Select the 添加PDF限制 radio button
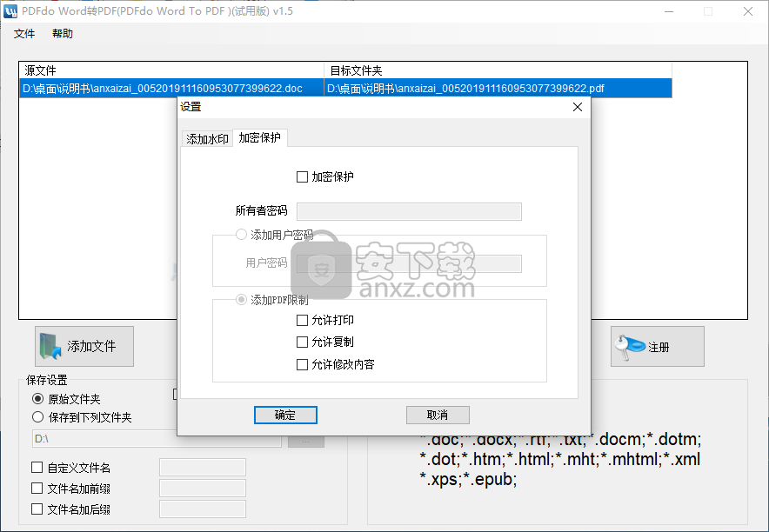 pyautogui.click(x=241, y=299)
